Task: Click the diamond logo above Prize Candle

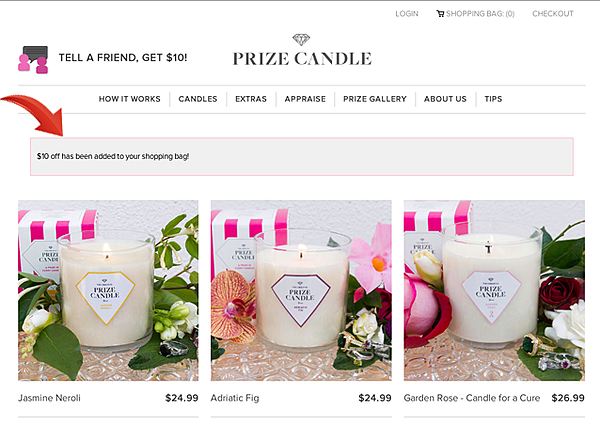Action: tap(301, 39)
